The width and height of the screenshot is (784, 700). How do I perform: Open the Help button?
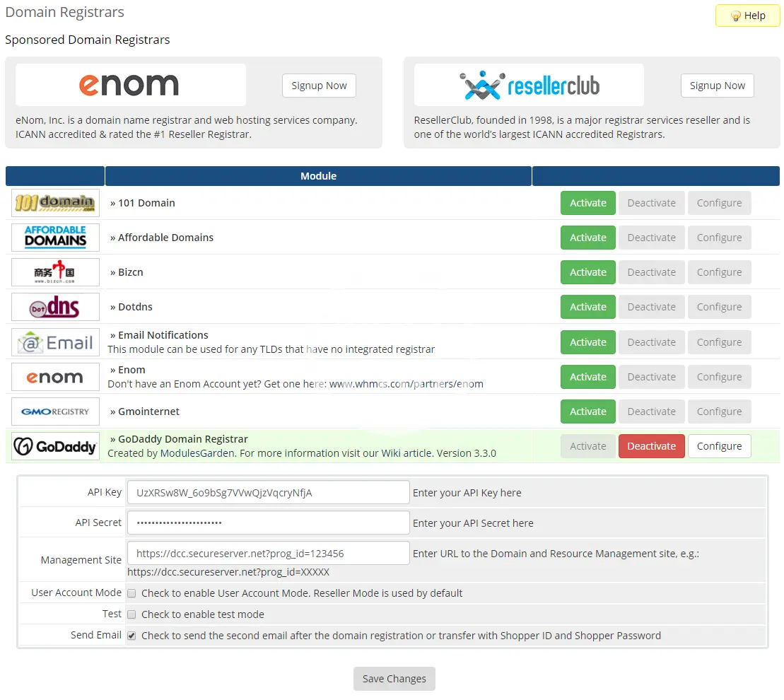coord(747,16)
